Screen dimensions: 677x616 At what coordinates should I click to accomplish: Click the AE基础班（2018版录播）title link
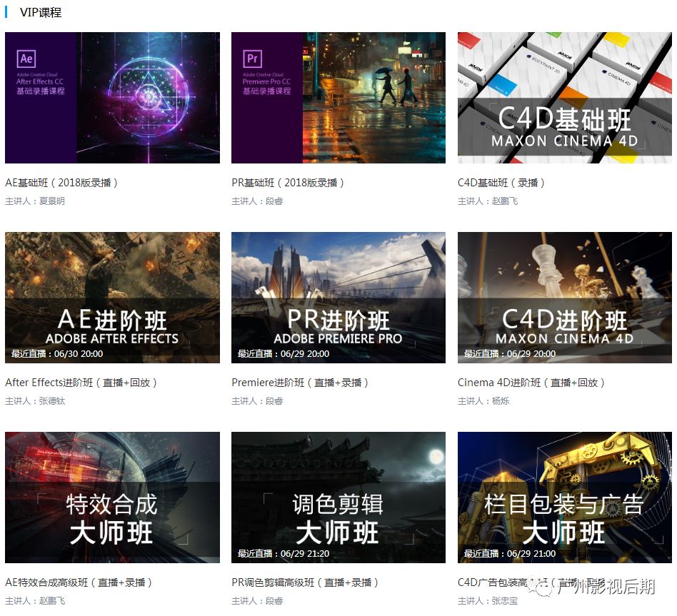61,183
